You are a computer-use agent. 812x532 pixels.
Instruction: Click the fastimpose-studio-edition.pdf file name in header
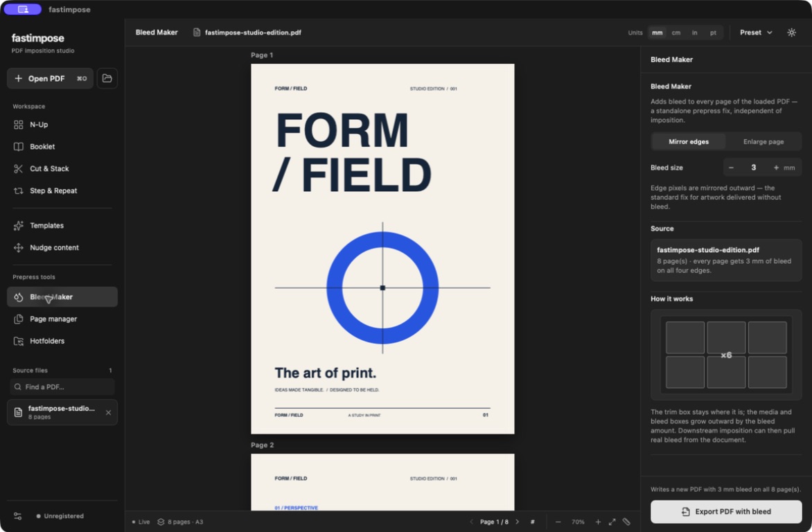tap(253, 32)
